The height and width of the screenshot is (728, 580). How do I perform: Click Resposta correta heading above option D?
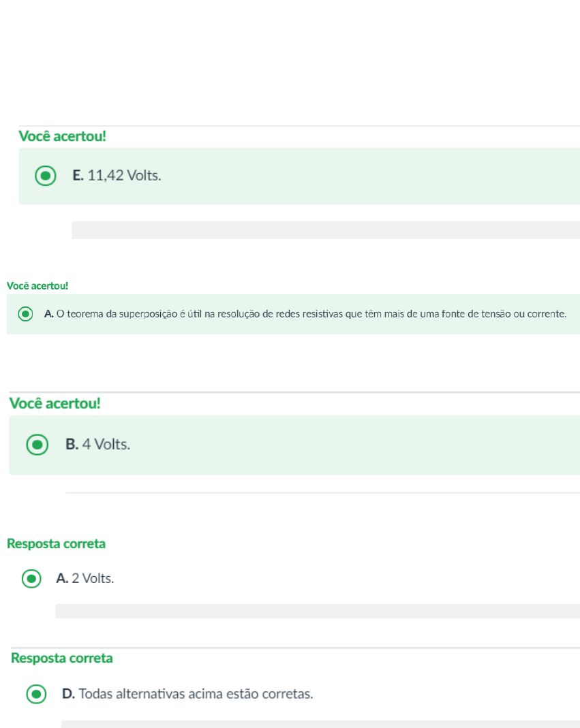click(62, 659)
